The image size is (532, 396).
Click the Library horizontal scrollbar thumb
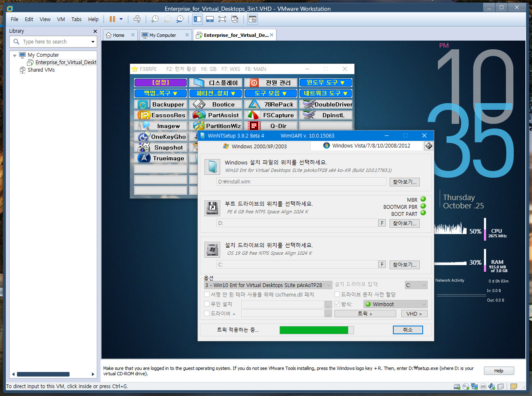(x=43, y=374)
